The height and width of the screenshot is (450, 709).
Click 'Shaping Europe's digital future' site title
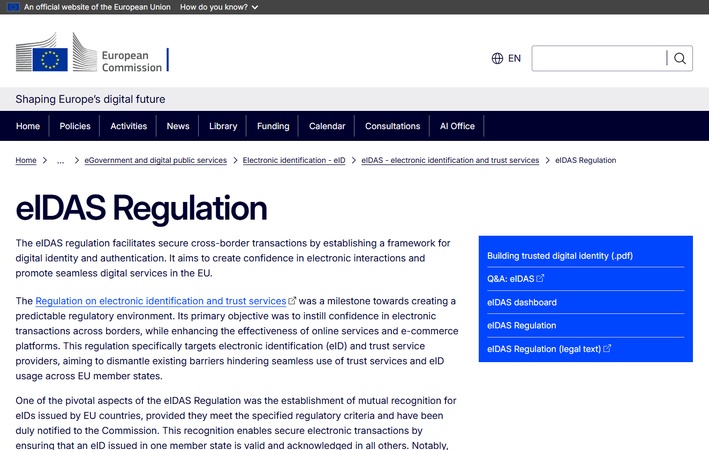(90, 99)
